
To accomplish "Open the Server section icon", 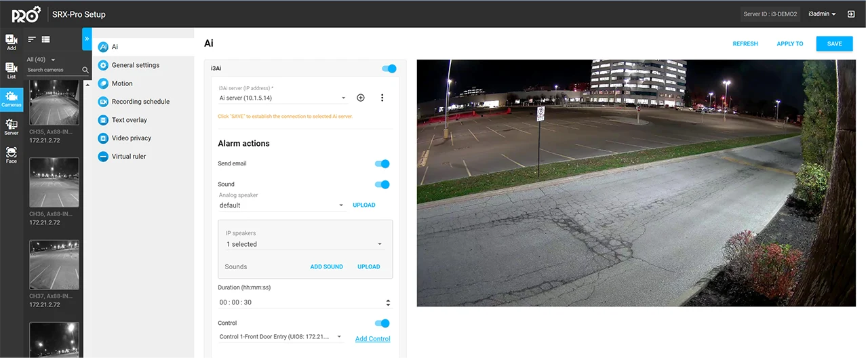I will tap(12, 127).
